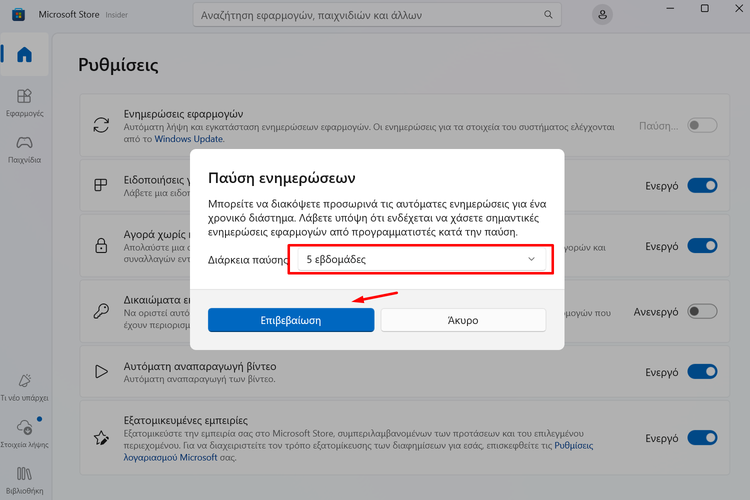The width and height of the screenshot is (750, 500).
Task: Disable the Εξατομικευμένες εμπειρίες switch
Action: click(x=702, y=438)
